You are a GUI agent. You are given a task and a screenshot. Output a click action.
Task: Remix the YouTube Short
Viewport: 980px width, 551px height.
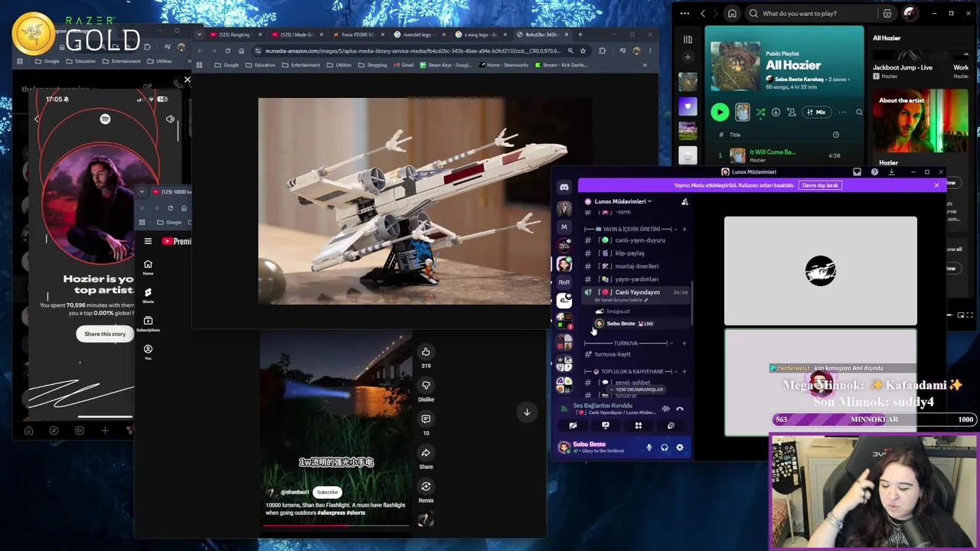point(426,486)
